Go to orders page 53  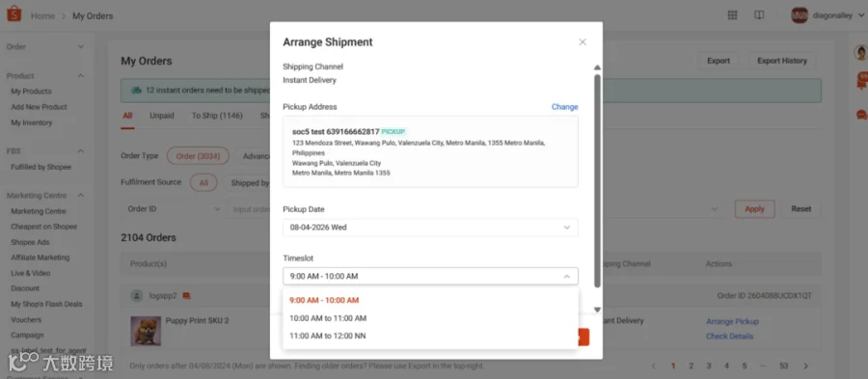(783, 365)
